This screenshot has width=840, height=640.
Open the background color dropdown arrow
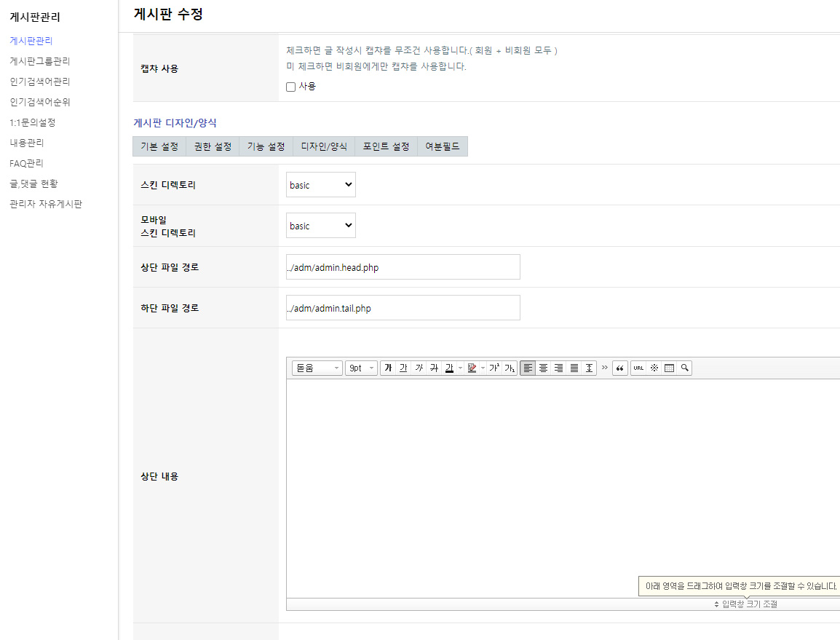483,368
